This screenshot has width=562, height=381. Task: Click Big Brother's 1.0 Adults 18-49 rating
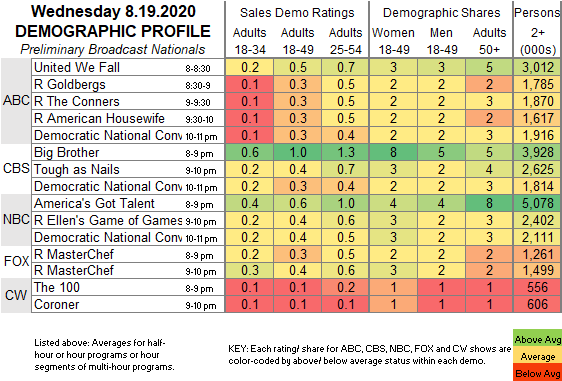pos(297,152)
